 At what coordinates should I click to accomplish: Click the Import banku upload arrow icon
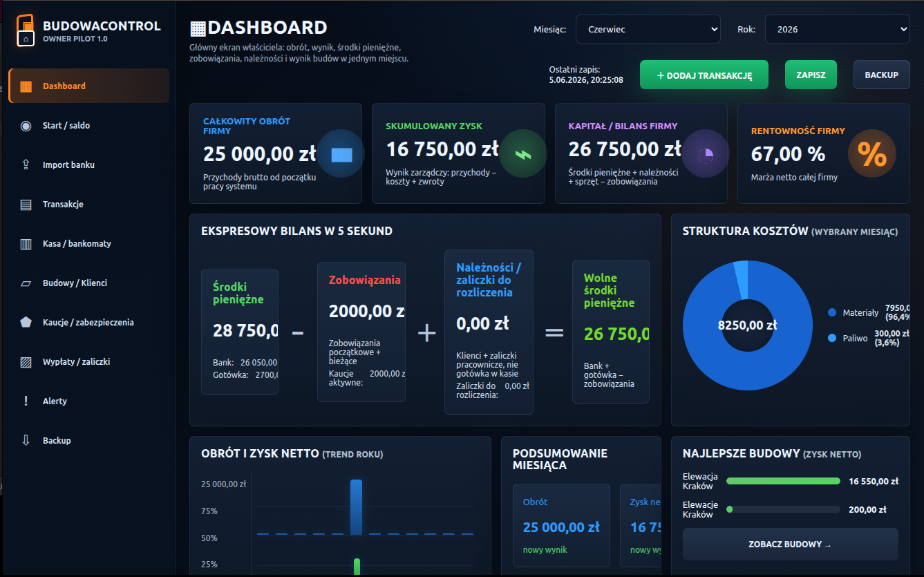26,165
